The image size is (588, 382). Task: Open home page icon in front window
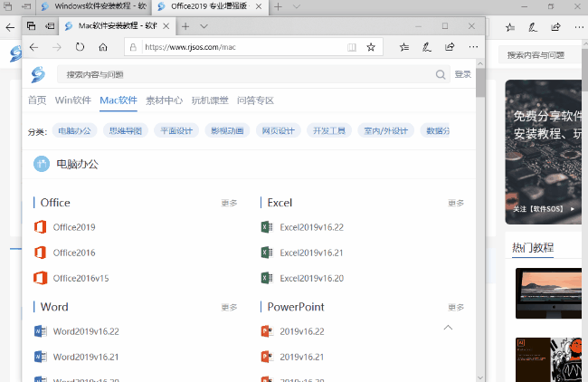click(103, 47)
